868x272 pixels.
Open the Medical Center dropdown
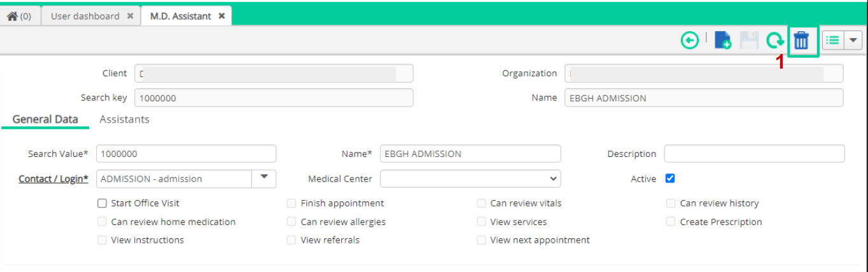tap(470, 179)
